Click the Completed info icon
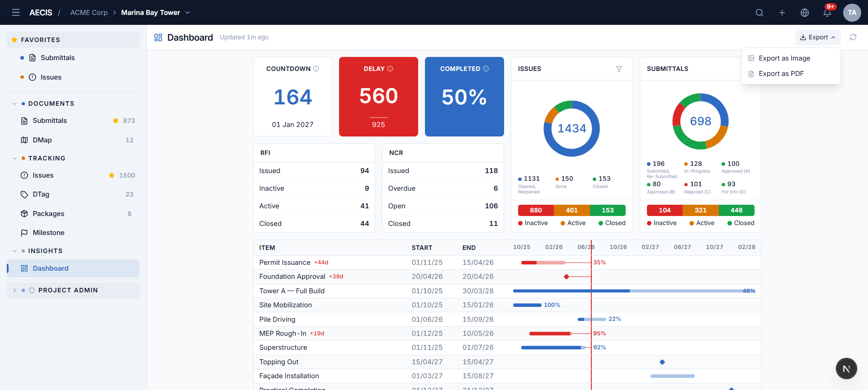 [x=486, y=69]
